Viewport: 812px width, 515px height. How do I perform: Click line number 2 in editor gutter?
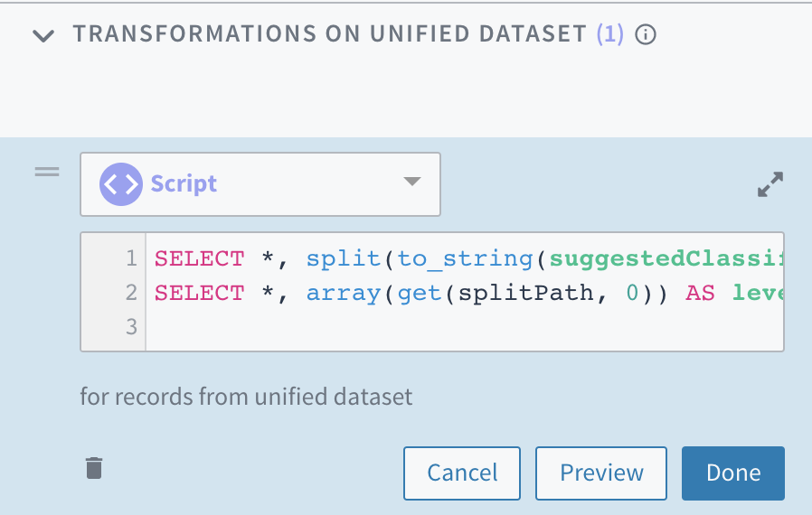(x=131, y=293)
